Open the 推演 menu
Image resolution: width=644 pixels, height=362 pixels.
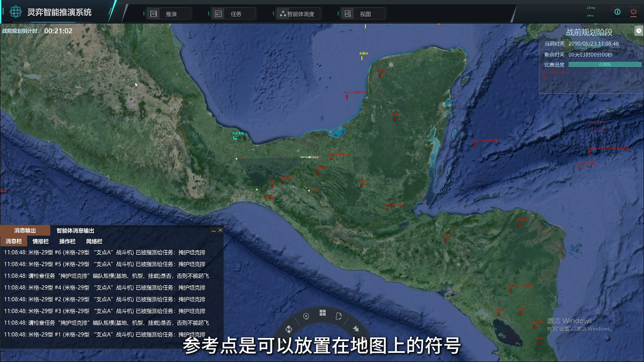169,14
